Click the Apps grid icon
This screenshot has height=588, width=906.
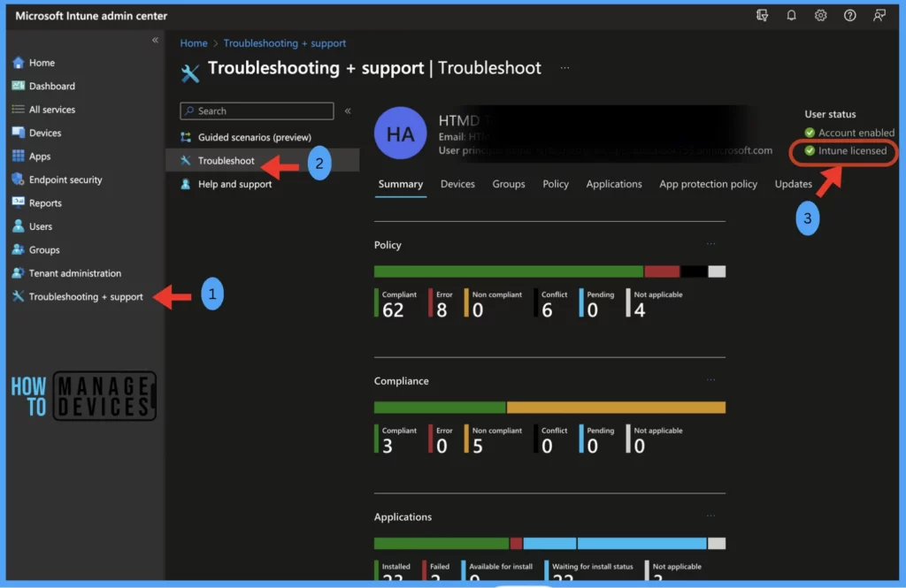[19, 156]
